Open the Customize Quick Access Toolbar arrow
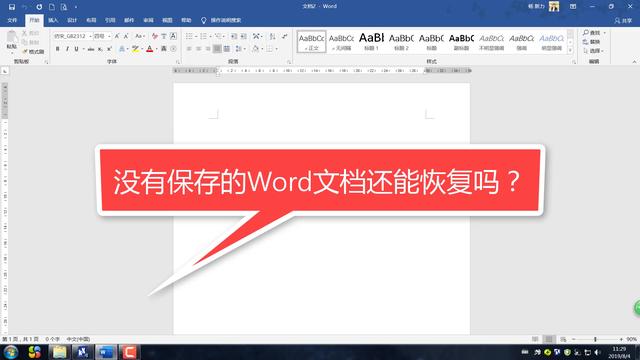Image resolution: width=640 pixels, height=360 pixels. coord(76,7)
